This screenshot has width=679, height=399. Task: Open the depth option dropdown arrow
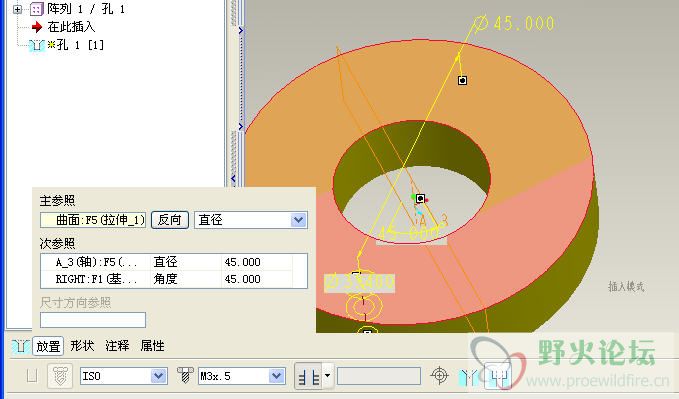click(x=328, y=375)
